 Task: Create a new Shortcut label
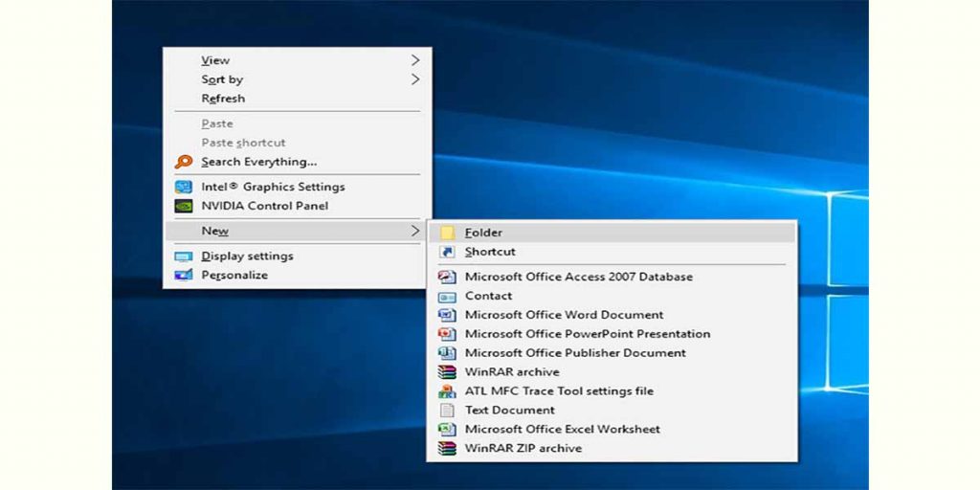[x=490, y=252]
